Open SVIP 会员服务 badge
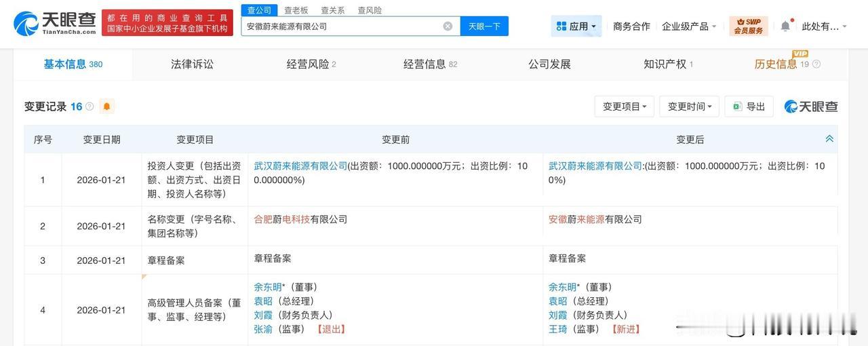The height and width of the screenshot is (346, 868). (749, 26)
